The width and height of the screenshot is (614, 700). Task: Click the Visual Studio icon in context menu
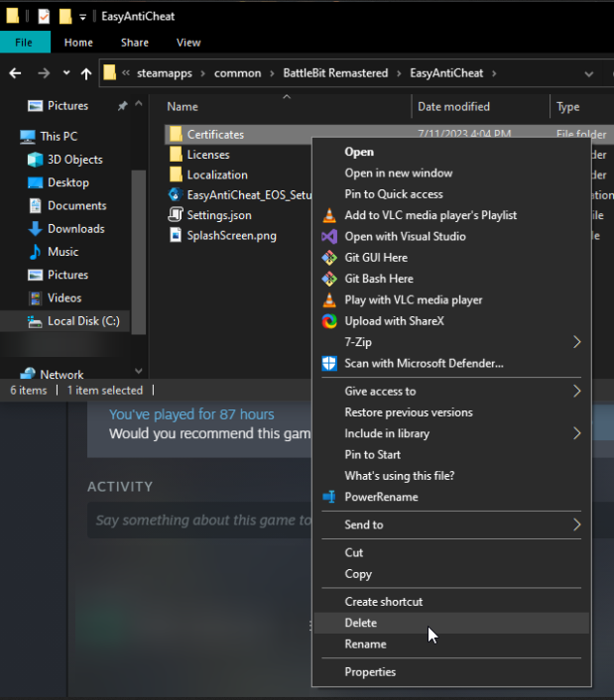(329, 237)
